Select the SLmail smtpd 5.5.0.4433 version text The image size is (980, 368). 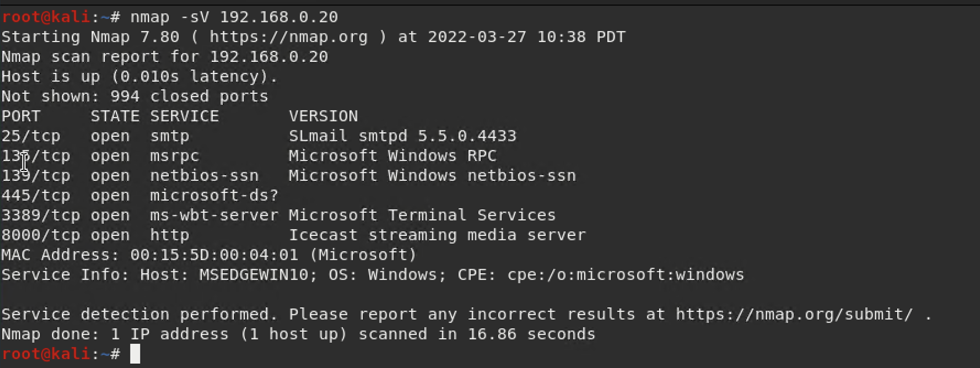(x=402, y=136)
